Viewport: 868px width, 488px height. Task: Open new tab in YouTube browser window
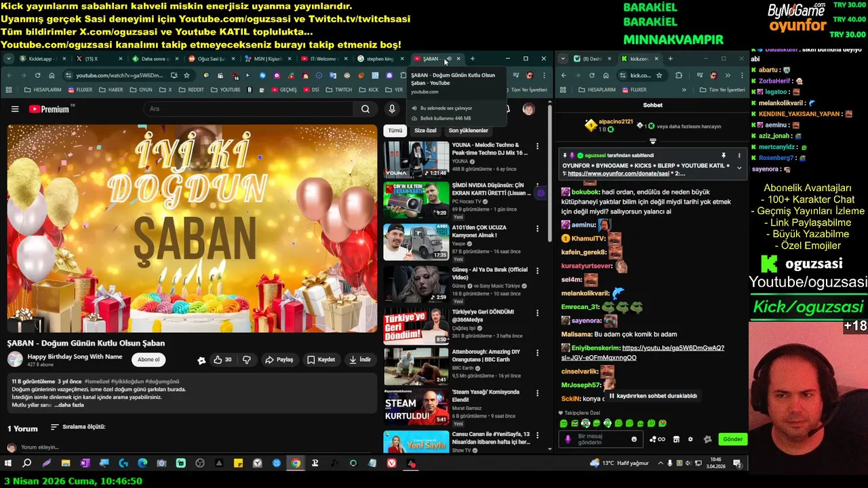click(473, 59)
